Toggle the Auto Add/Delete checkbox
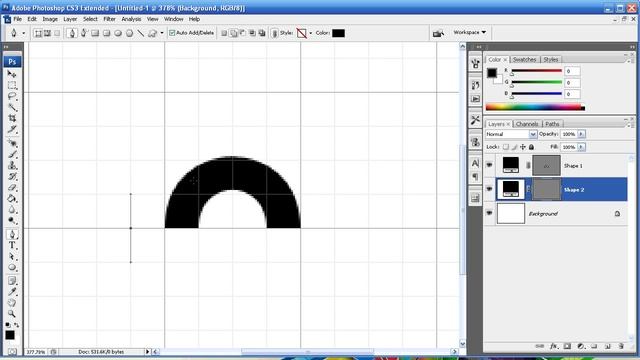Image resolution: width=640 pixels, height=360 pixels. (x=172, y=33)
